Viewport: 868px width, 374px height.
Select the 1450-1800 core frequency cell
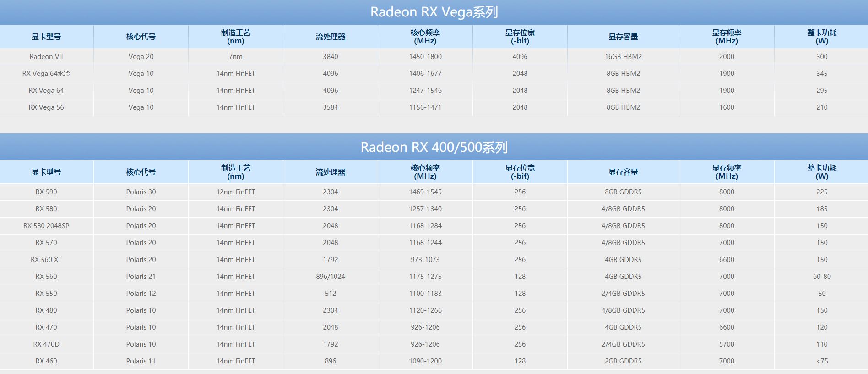click(x=425, y=57)
